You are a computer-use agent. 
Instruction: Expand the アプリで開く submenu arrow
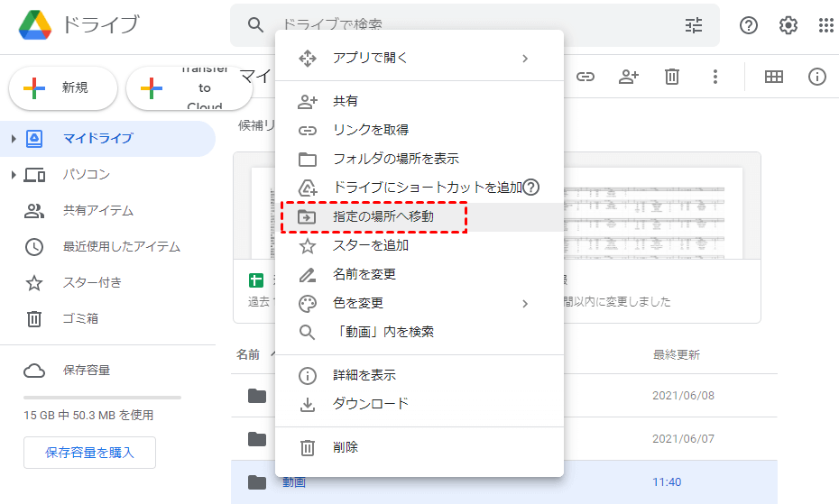525,59
